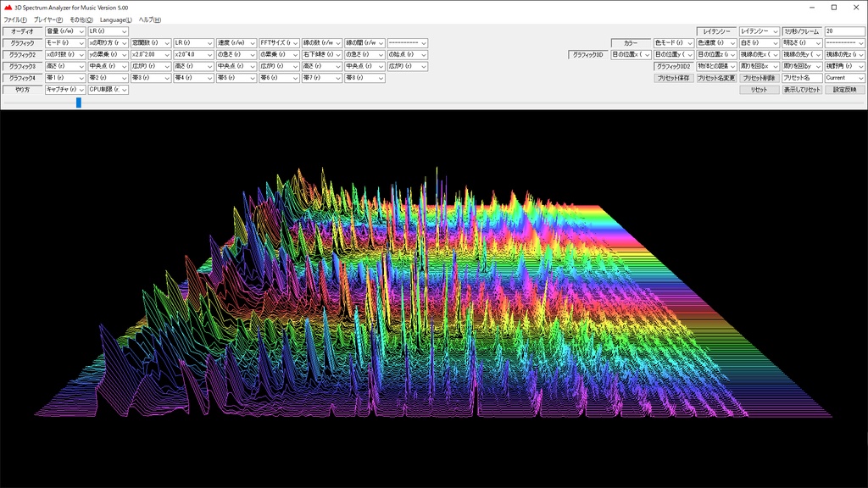Open the ファイル menu

pyautogui.click(x=15, y=19)
